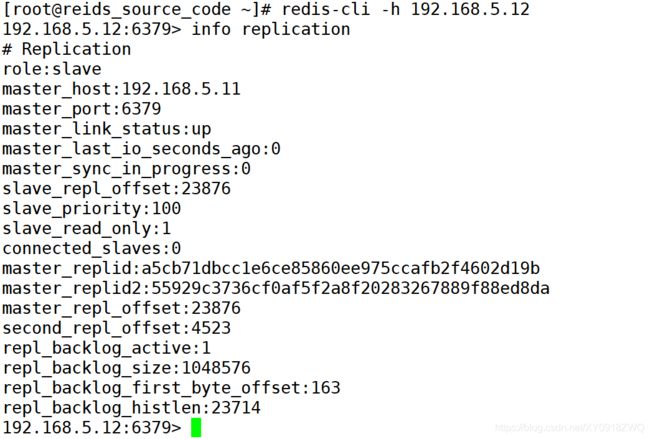
Task: Click slave_repl_offset:23876 line
Action: coord(116,189)
